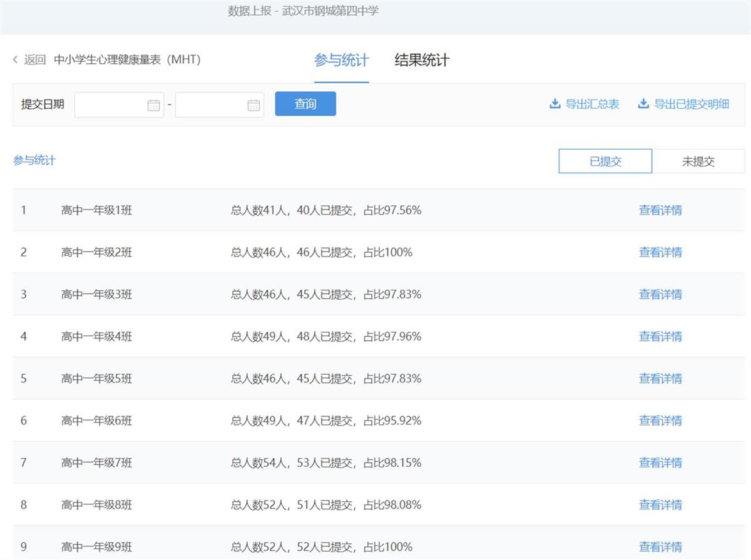Click the back arrow chevron icon
This screenshot has height=560, width=751.
click(x=16, y=60)
